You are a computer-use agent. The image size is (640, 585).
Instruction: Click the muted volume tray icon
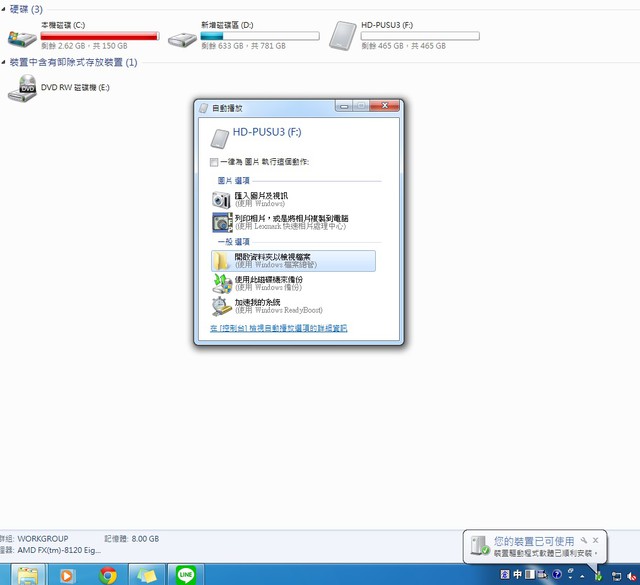coord(633,576)
